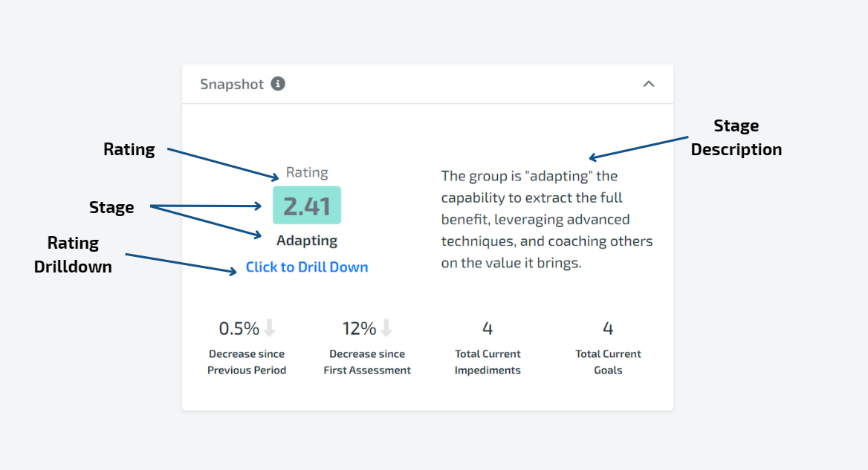The height and width of the screenshot is (470, 868).
Task: Click the small Rating label above the score
Action: point(307,172)
